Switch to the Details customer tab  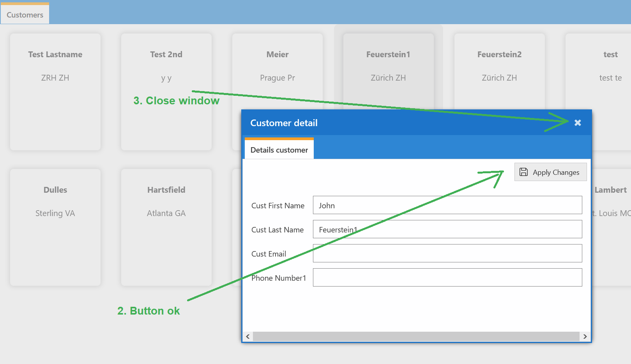[x=279, y=149]
